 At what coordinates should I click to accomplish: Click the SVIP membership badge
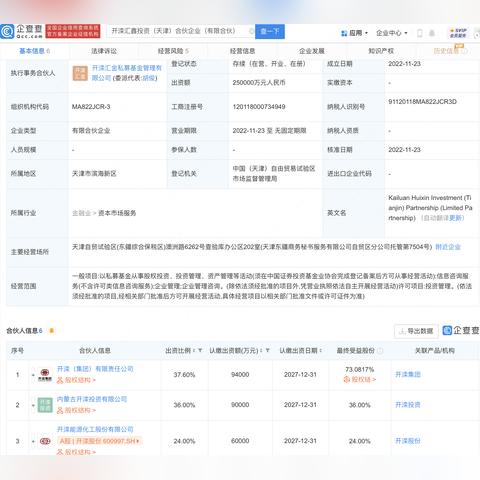(458, 33)
